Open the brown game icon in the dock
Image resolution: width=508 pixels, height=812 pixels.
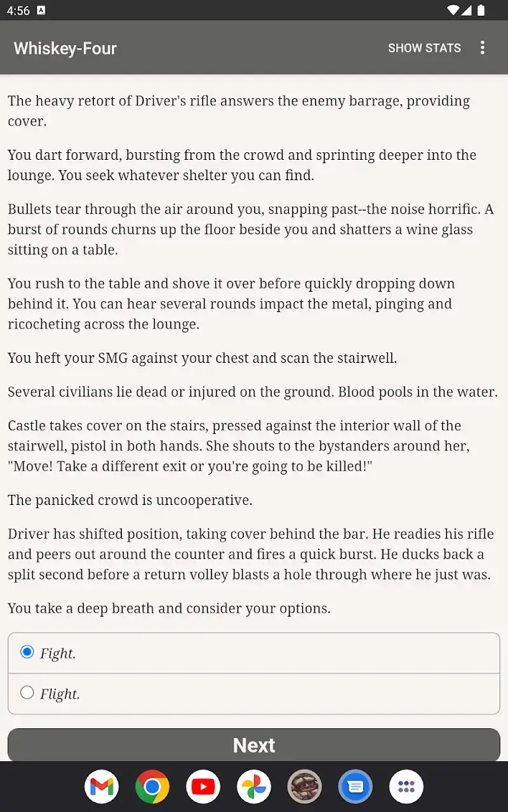304,786
